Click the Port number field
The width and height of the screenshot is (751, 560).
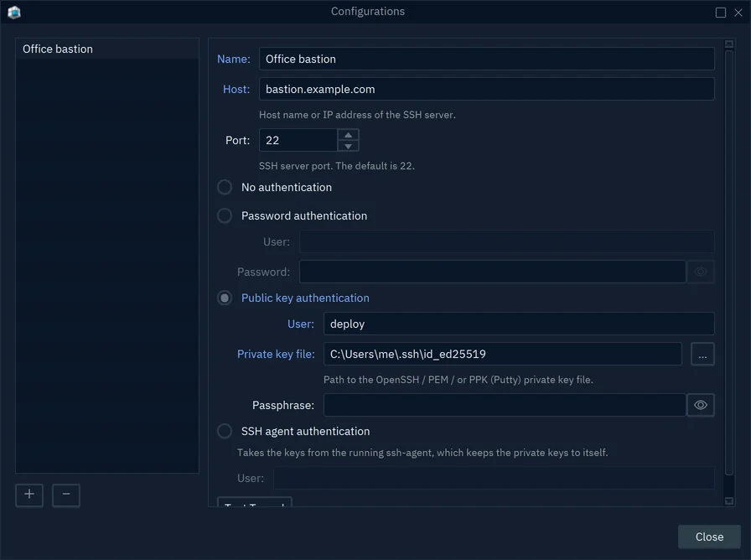point(298,140)
